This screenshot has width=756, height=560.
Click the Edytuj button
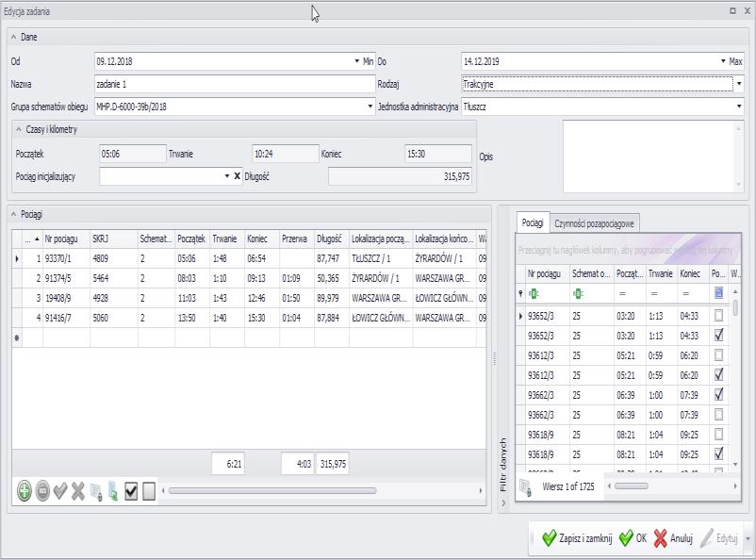click(x=719, y=538)
